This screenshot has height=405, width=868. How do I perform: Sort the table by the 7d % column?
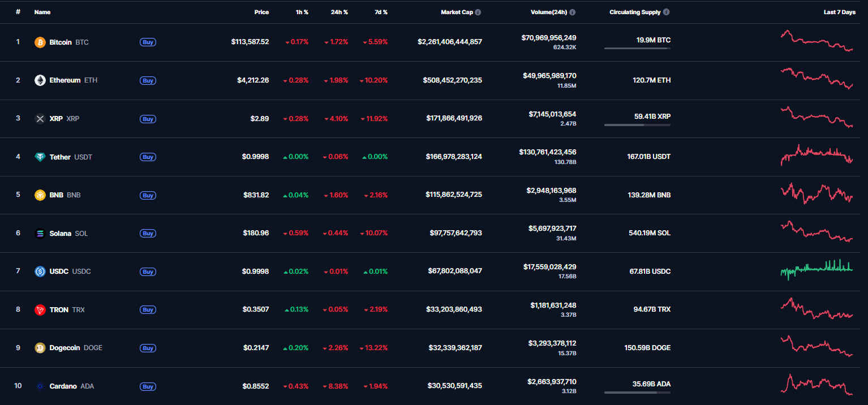(381, 12)
